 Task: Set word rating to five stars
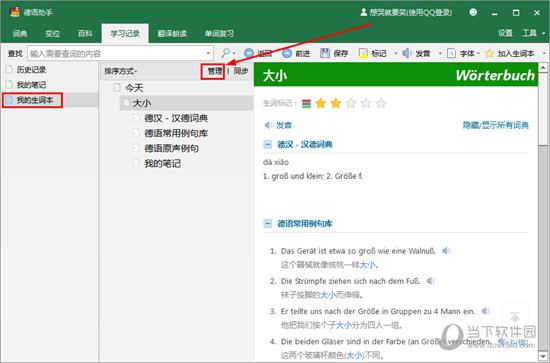381,103
